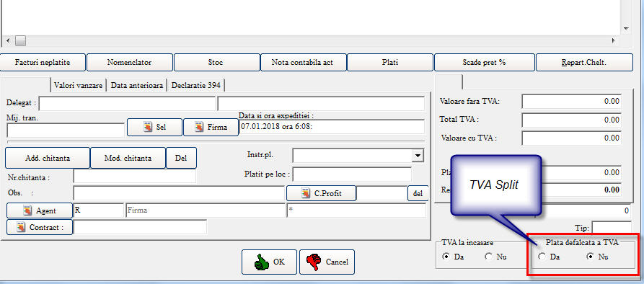
Task: Show Nota contabila act
Action: (303, 63)
